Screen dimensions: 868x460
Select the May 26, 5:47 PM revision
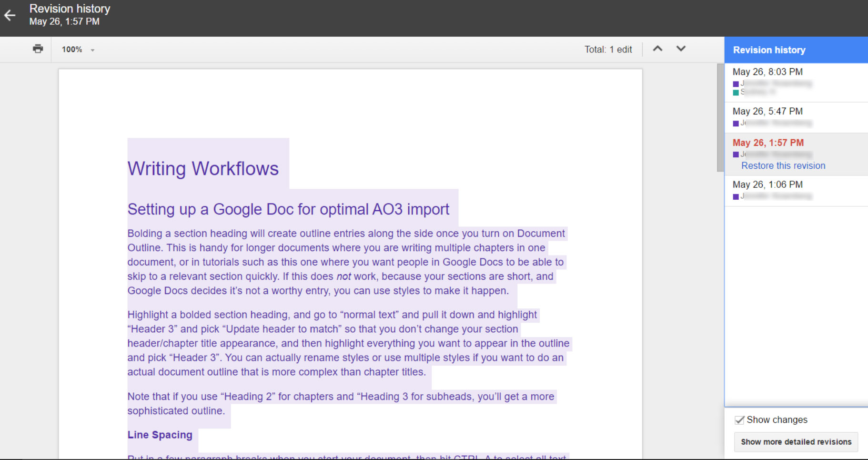[796, 117]
